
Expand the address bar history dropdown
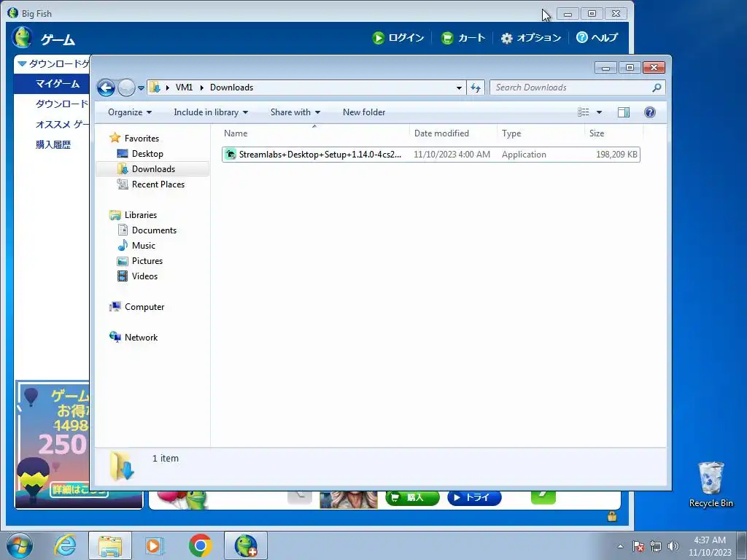459,87
